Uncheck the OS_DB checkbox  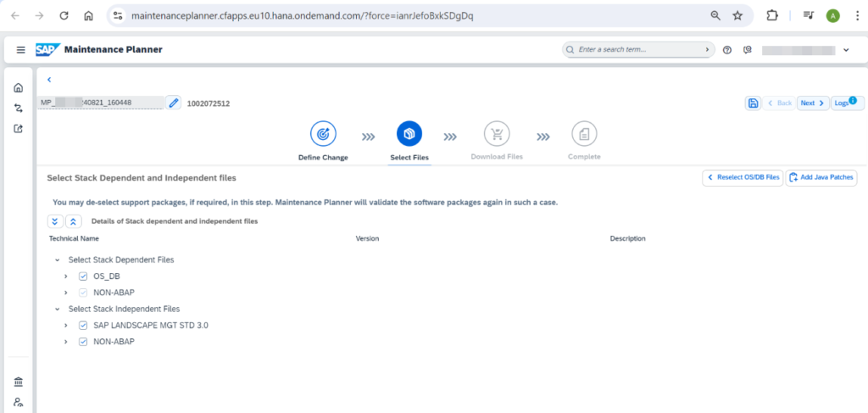(83, 276)
